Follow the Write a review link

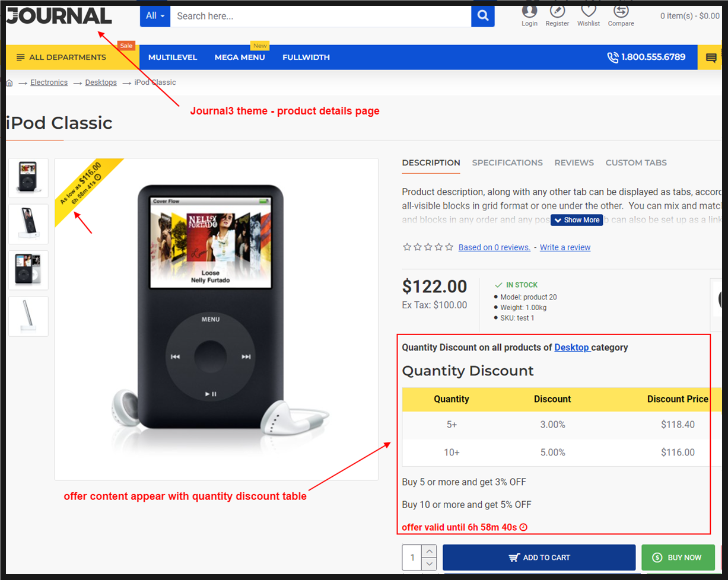565,247
